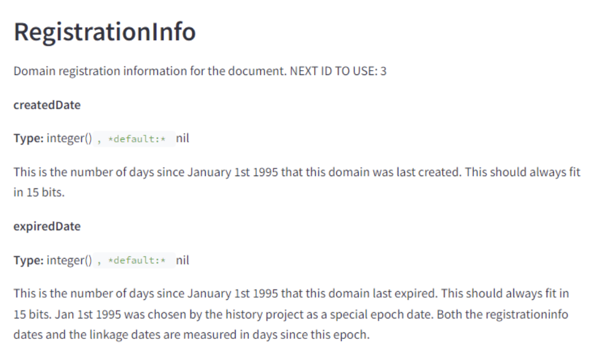This screenshot has height=364, width=589.
Task: Click 'integer()' type in expiredDate section
Action: 69,261
